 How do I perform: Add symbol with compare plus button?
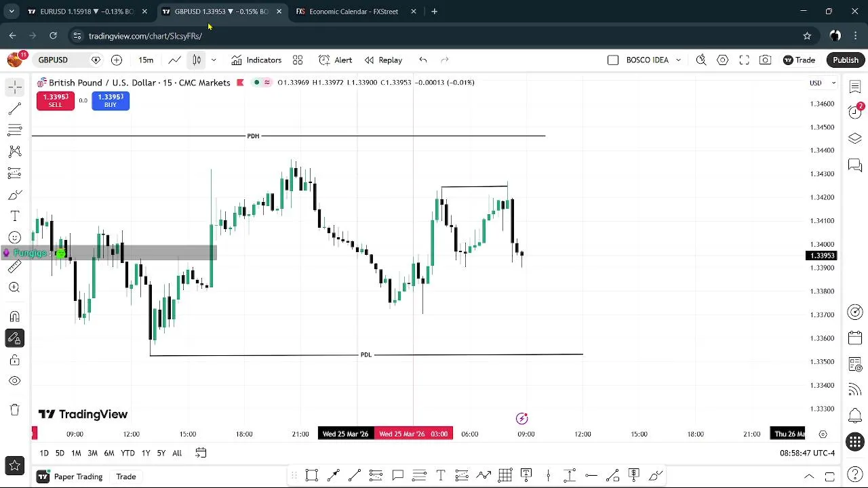[x=117, y=60]
